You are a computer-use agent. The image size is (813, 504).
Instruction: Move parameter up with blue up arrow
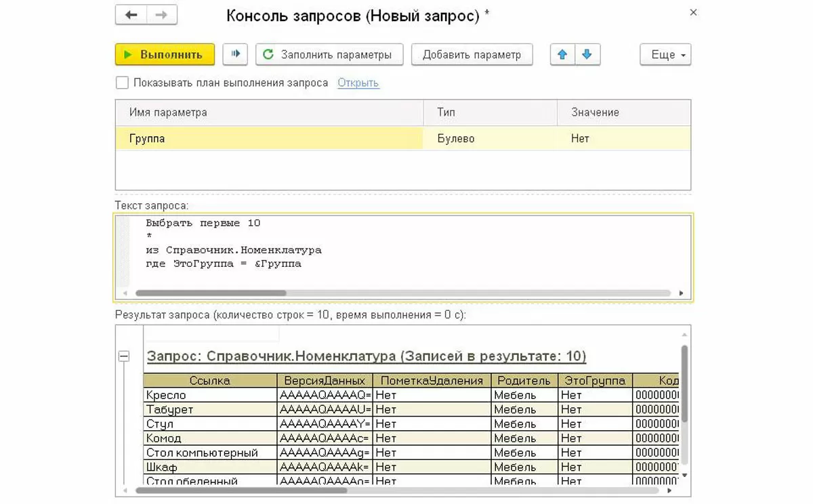pos(562,55)
